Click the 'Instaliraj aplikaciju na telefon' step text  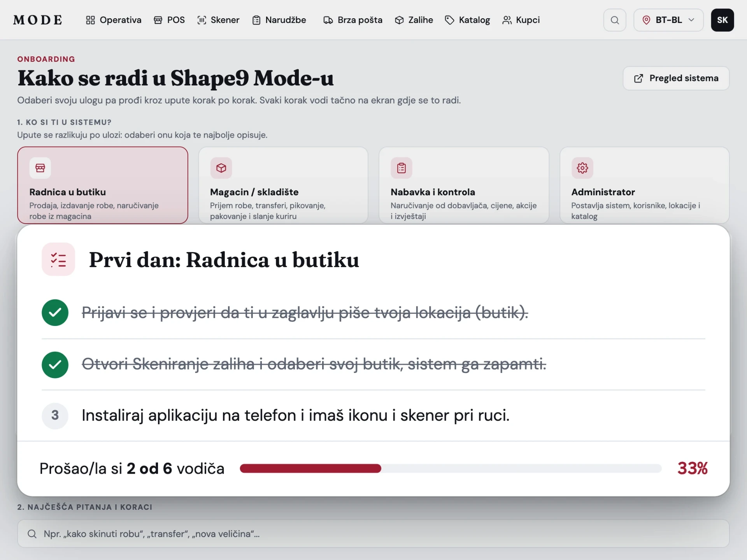click(x=295, y=415)
